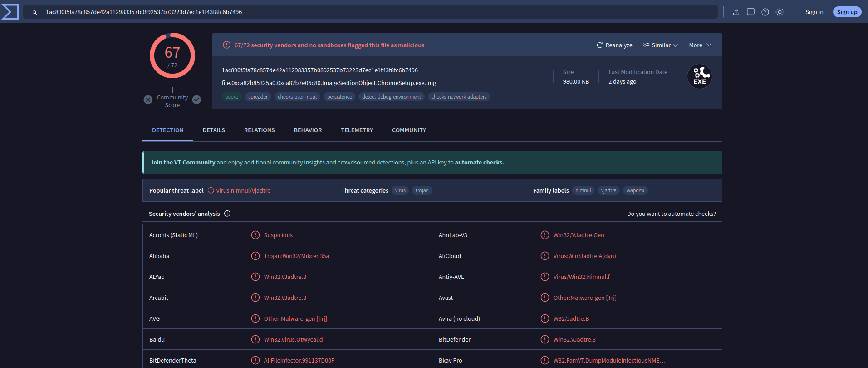The width and height of the screenshot is (868, 368).
Task: Click the alert icon beside W32/Jadtre.B
Action: (x=545, y=318)
